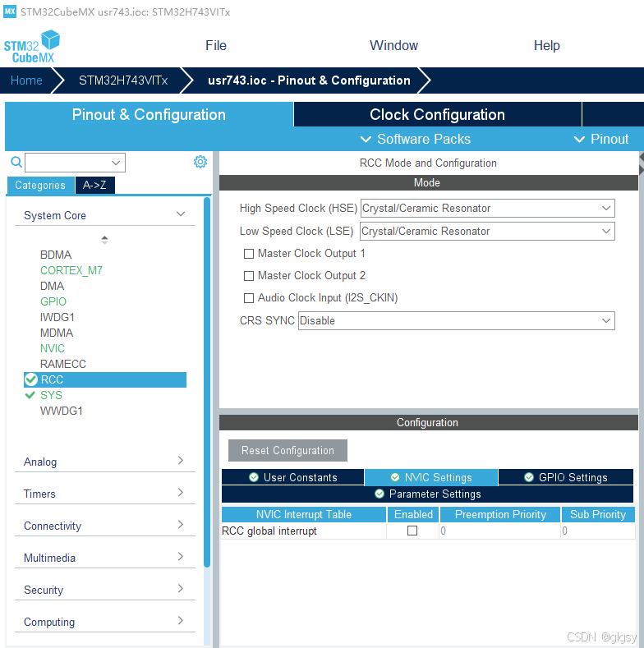
Task: Click the Parameter Settings status check icon
Action: pos(379,494)
